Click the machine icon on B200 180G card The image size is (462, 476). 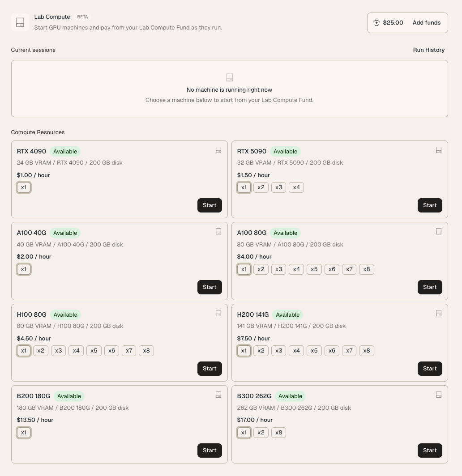218,395
